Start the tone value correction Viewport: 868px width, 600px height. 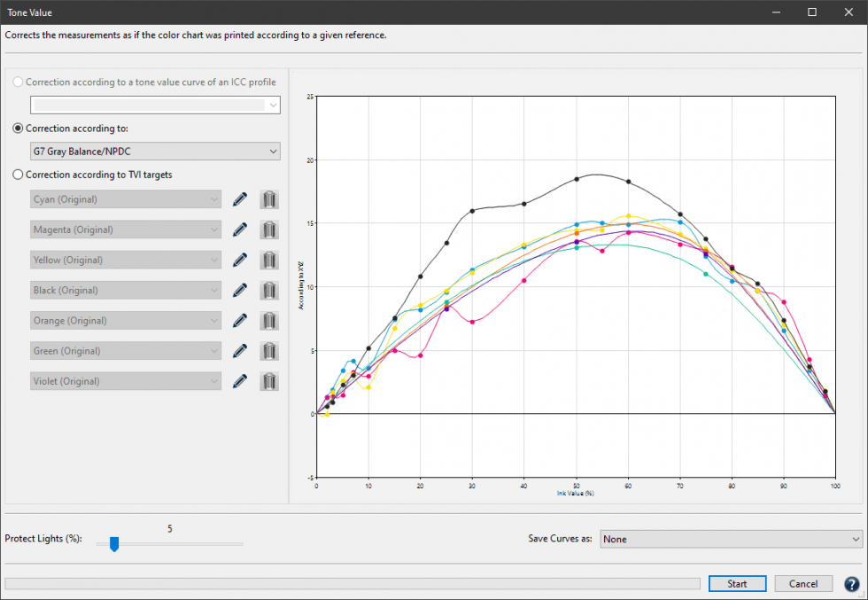coord(737,583)
